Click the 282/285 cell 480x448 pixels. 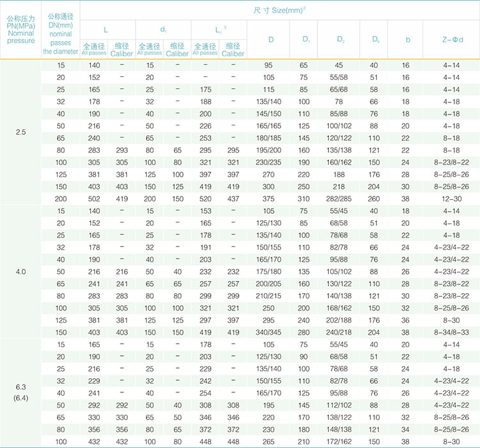pos(339,199)
